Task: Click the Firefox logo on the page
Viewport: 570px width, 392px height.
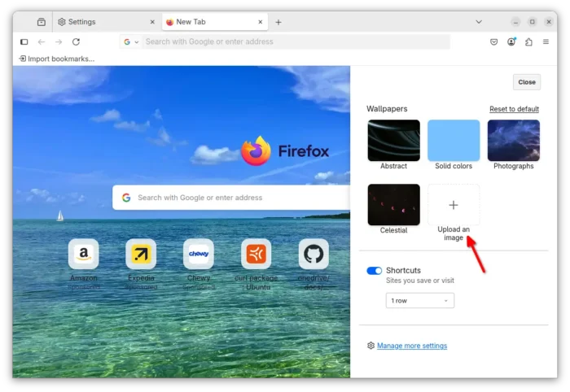Action: 256,151
